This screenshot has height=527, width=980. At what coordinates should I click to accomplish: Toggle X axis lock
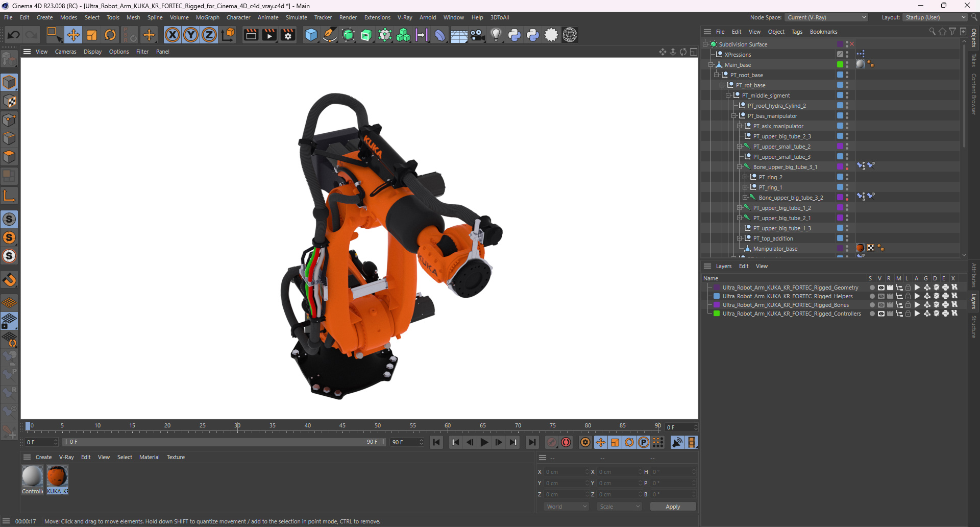(x=173, y=35)
